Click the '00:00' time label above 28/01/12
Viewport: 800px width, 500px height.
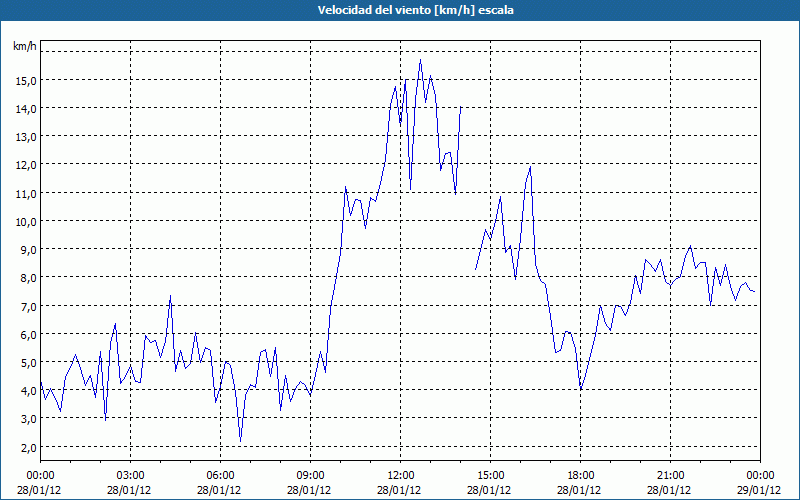pyautogui.click(x=40, y=476)
